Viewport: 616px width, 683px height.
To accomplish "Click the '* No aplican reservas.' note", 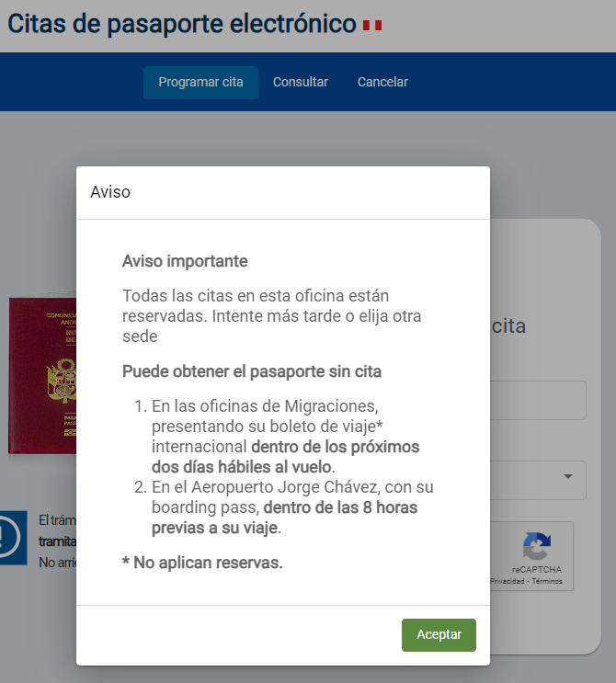I will pos(202,563).
